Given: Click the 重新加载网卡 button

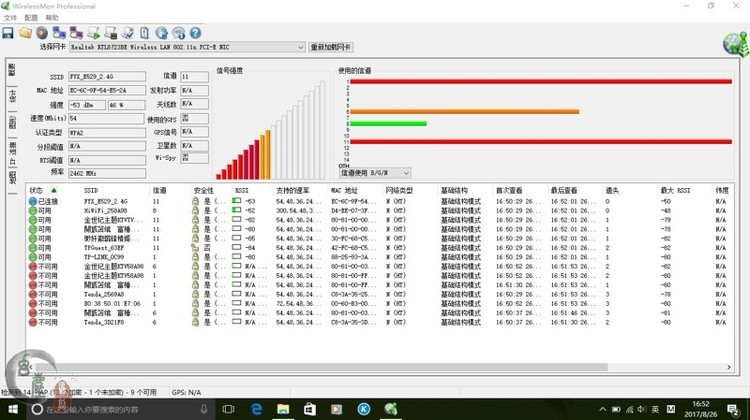Looking at the screenshot, I should coord(331,47).
